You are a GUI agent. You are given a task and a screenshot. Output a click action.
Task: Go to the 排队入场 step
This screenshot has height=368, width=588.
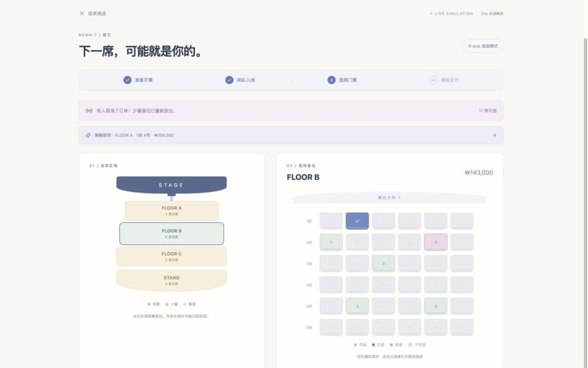[x=240, y=80]
